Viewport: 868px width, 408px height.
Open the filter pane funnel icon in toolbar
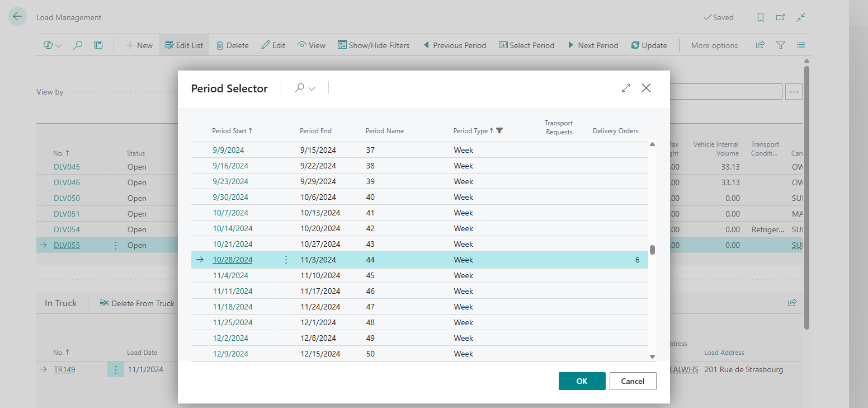tap(781, 45)
